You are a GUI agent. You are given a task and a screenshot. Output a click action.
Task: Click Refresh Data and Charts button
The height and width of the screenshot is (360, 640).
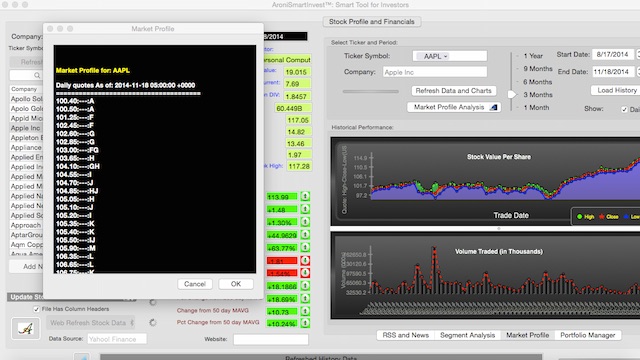tap(453, 91)
